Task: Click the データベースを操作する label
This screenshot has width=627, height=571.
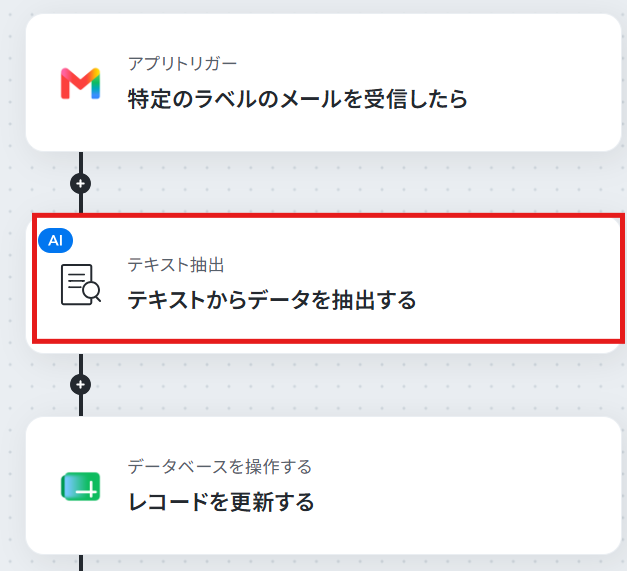Action: tap(220, 467)
